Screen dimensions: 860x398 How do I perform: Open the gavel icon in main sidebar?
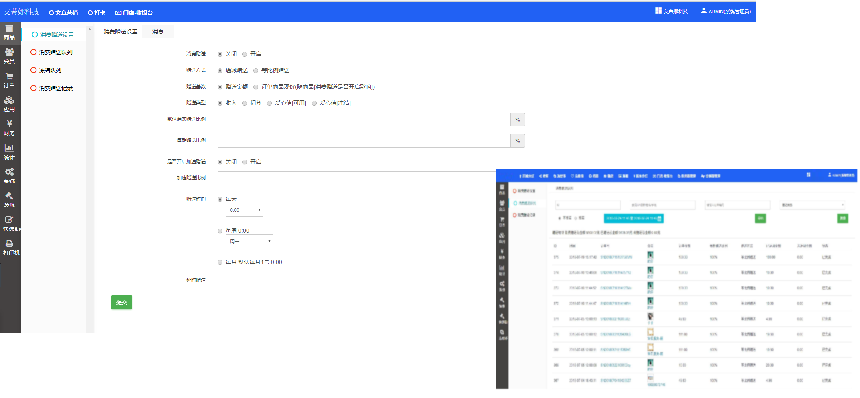(9, 196)
